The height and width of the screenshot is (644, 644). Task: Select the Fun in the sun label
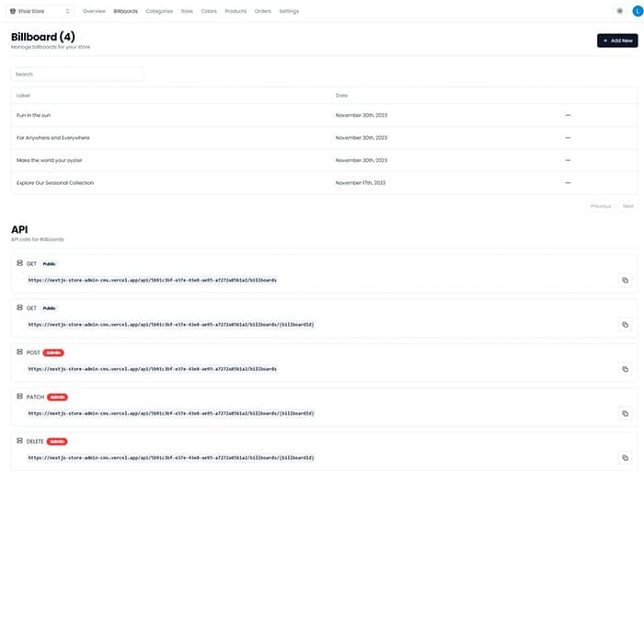(x=34, y=115)
